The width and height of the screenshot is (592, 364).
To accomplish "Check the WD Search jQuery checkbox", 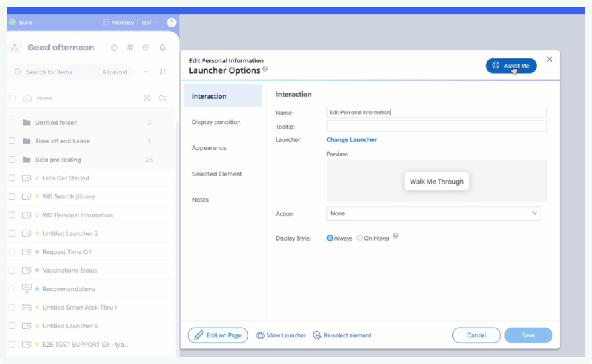I will pyautogui.click(x=13, y=196).
